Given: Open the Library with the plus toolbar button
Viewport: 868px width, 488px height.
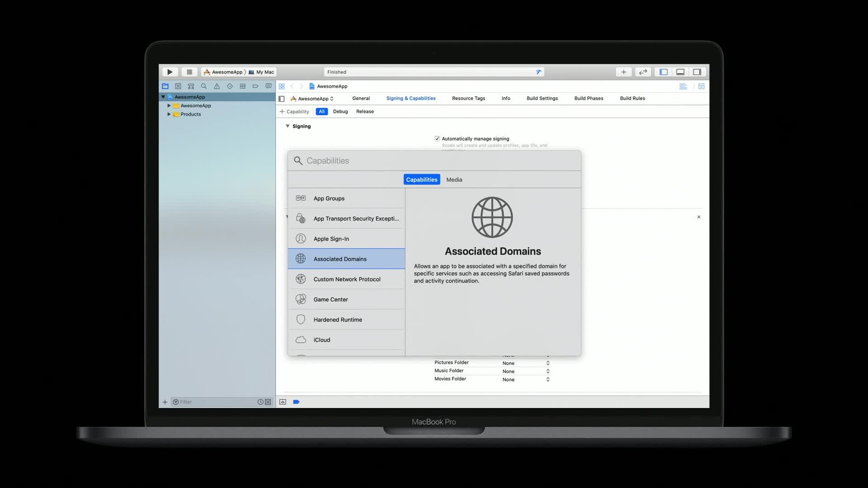Looking at the screenshot, I should (x=624, y=72).
